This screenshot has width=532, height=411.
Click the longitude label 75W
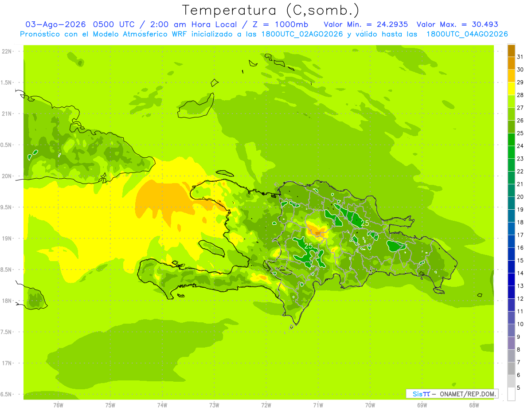click(110, 405)
